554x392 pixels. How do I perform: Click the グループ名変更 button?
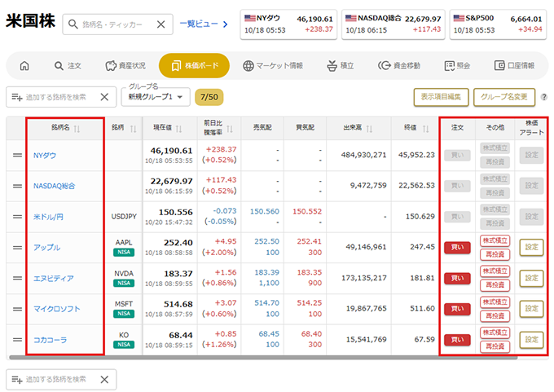pos(504,97)
